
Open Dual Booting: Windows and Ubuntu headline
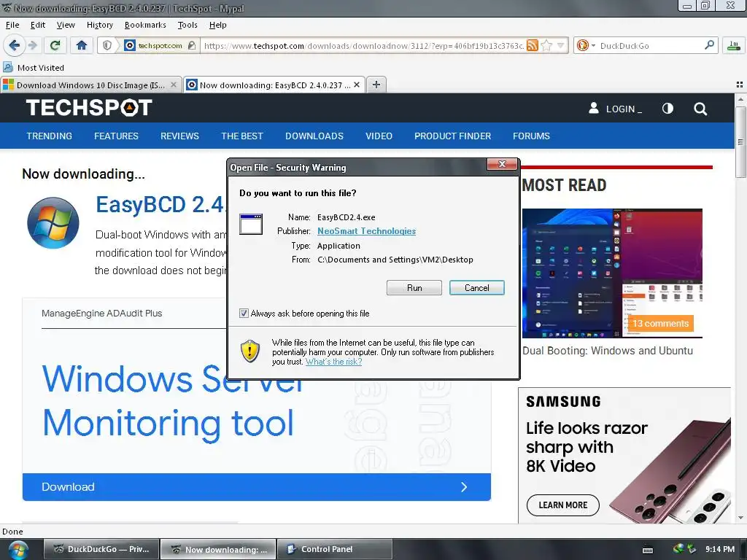coord(608,351)
